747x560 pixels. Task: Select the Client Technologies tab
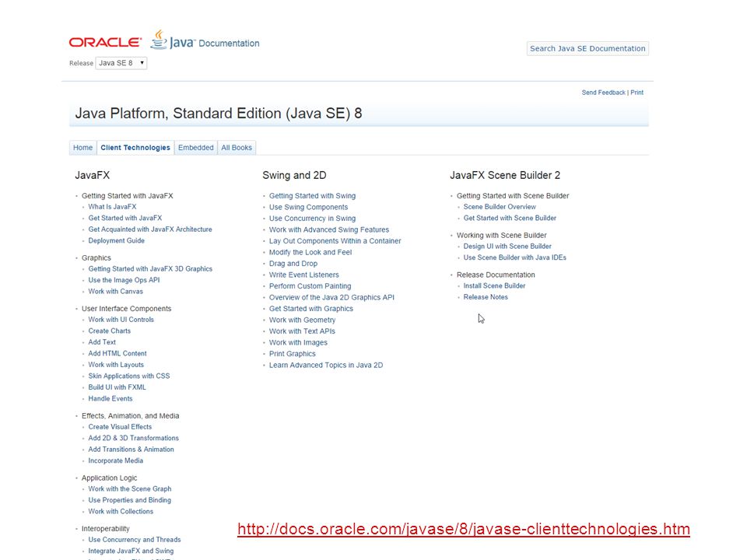pos(135,148)
